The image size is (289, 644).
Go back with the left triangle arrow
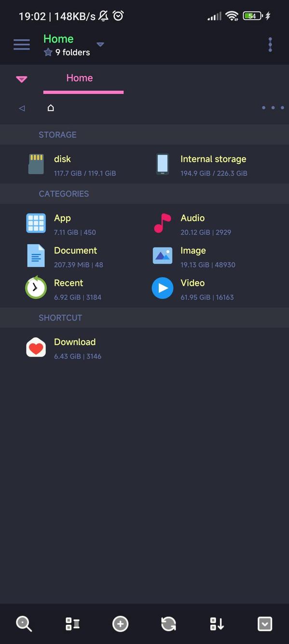[22, 108]
